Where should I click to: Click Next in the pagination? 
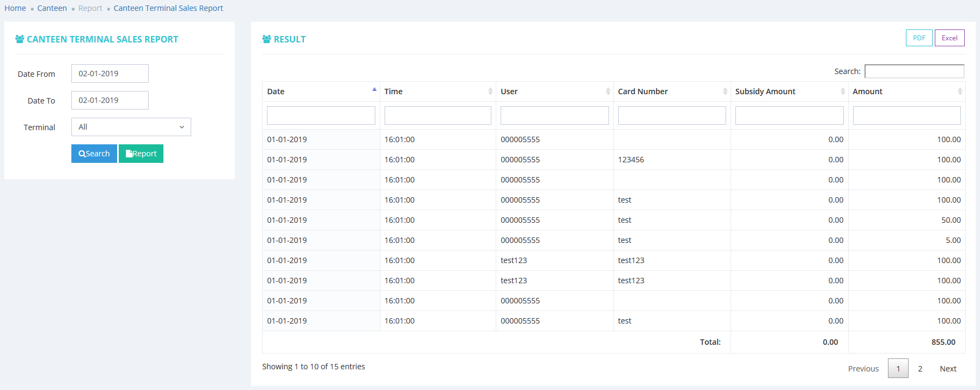point(948,369)
